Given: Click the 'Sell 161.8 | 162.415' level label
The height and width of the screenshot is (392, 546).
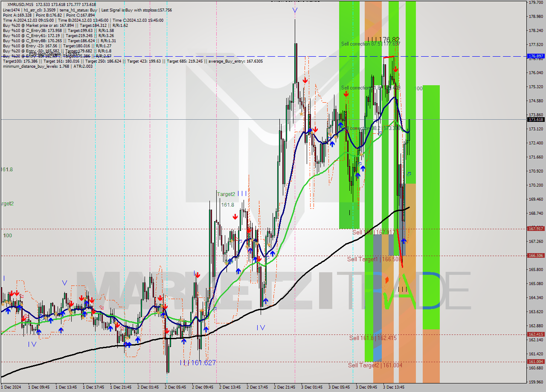Looking at the screenshot, I should click(x=373, y=338).
